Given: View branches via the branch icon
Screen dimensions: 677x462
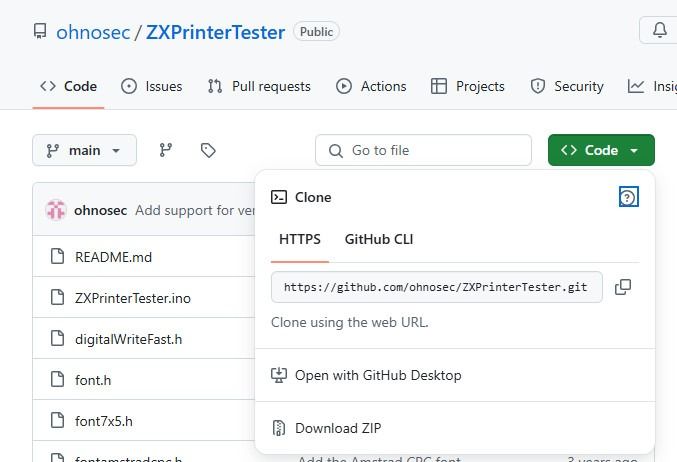Looking at the screenshot, I should pos(166,150).
